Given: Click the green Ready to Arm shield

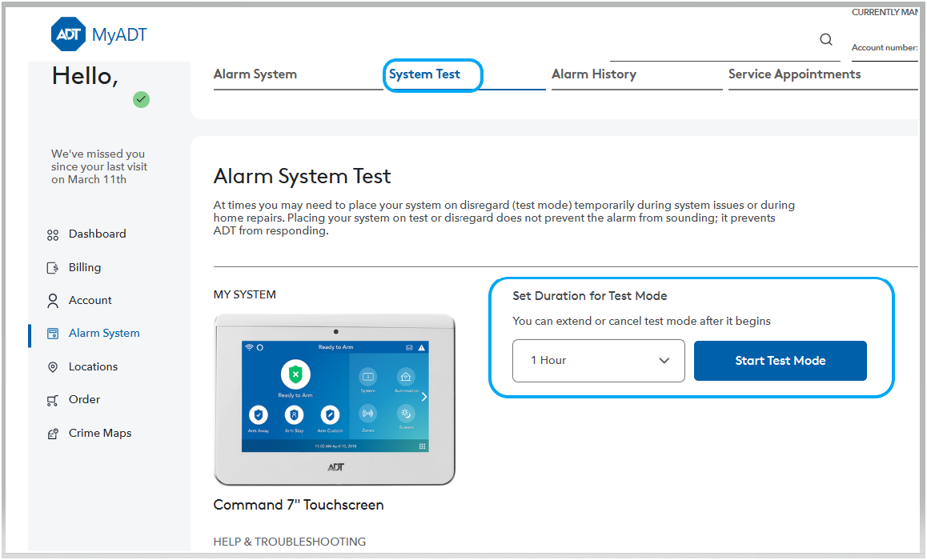Looking at the screenshot, I should point(295,374).
